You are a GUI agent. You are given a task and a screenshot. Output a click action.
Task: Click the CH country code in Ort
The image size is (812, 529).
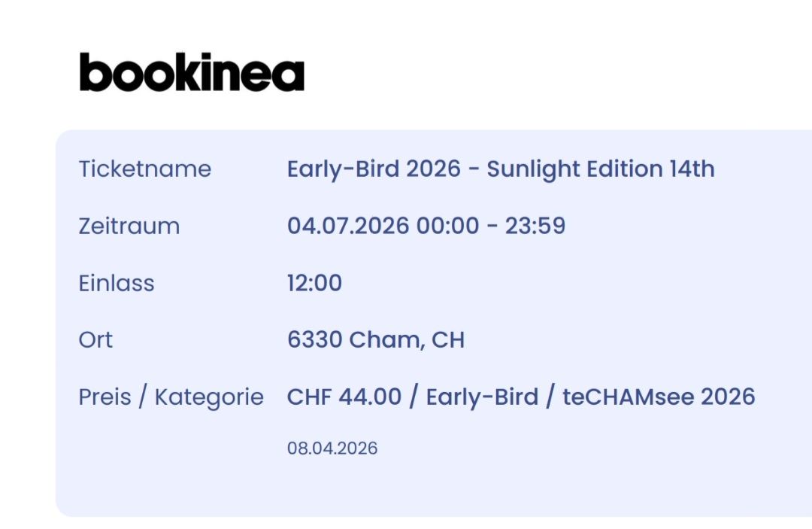point(448,340)
